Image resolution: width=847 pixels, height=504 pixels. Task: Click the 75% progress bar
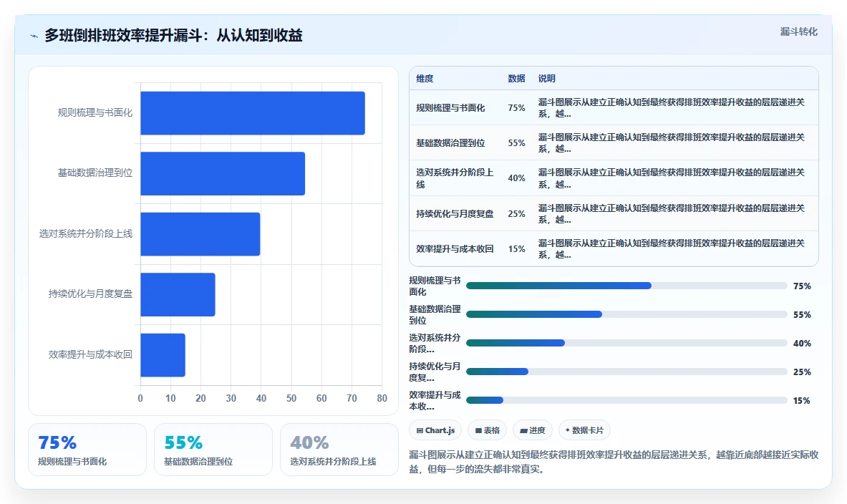[x=626, y=286]
